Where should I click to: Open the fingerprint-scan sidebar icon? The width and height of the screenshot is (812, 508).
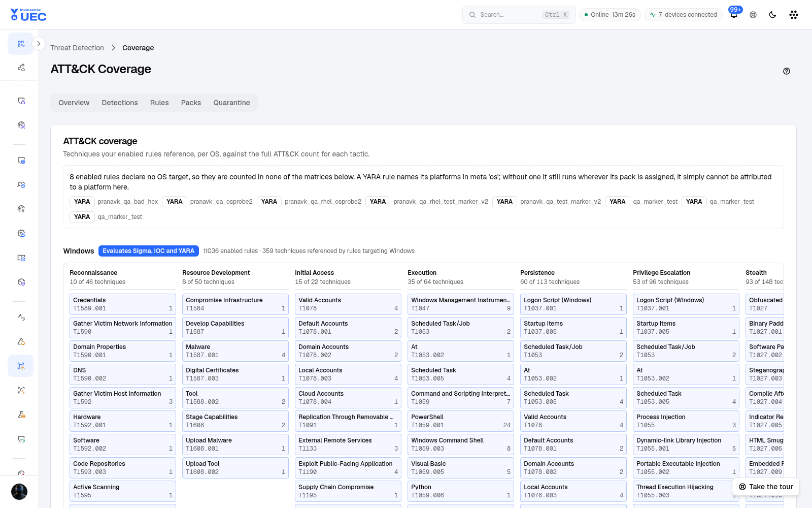(21, 125)
